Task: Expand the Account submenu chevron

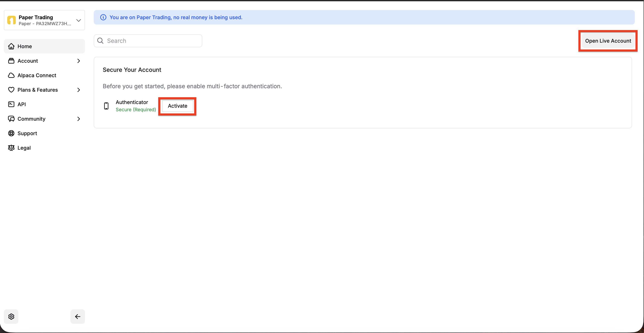Action: click(79, 61)
